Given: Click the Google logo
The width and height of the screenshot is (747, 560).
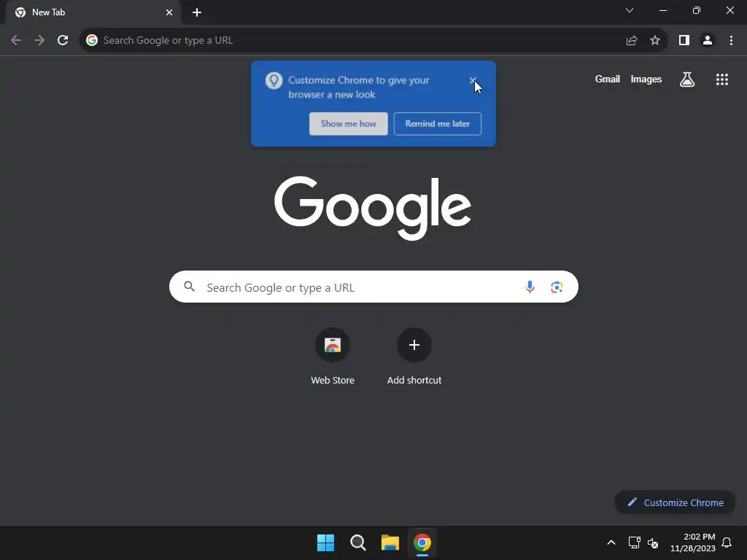Looking at the screenshot, I should coord(373,208).
